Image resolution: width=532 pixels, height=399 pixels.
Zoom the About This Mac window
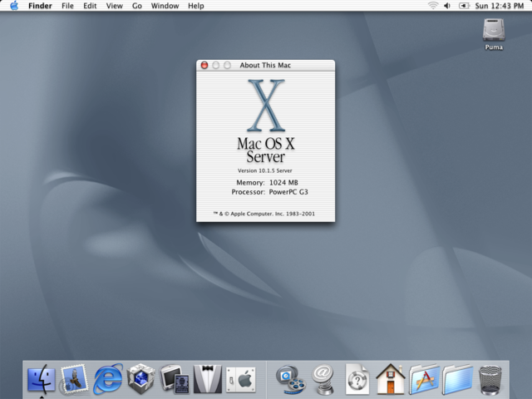click(227, 65)
